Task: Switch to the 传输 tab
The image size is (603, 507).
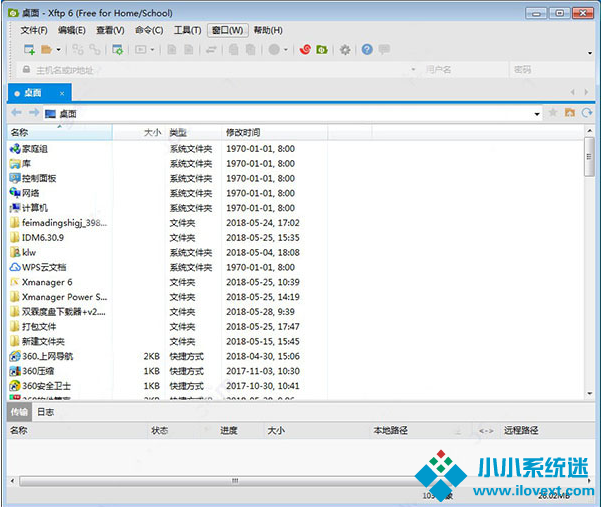Action: 19,412
